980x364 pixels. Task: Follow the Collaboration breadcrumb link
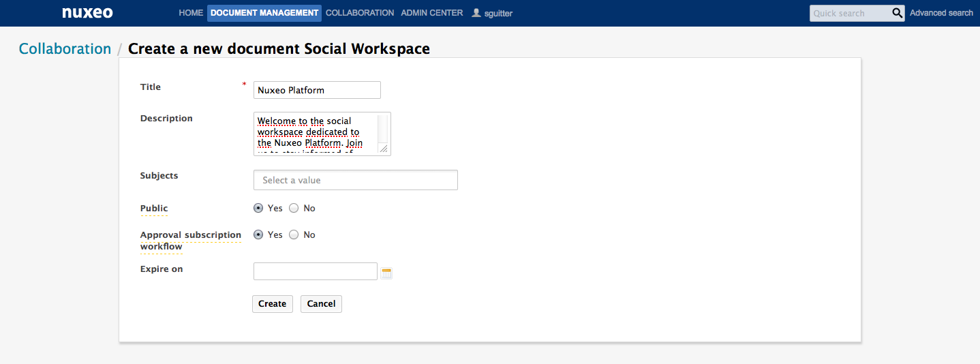click(65, 49)
